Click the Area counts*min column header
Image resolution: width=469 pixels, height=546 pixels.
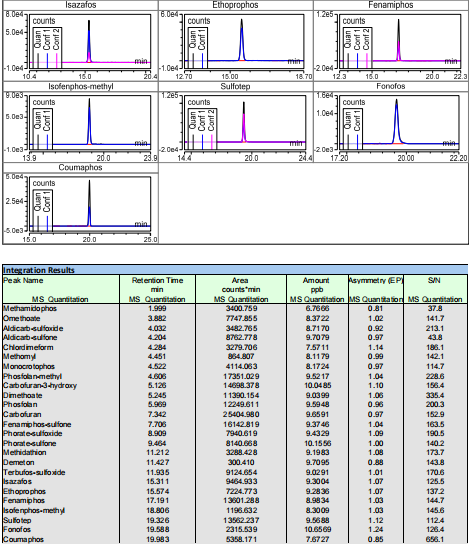coord(241,289)
